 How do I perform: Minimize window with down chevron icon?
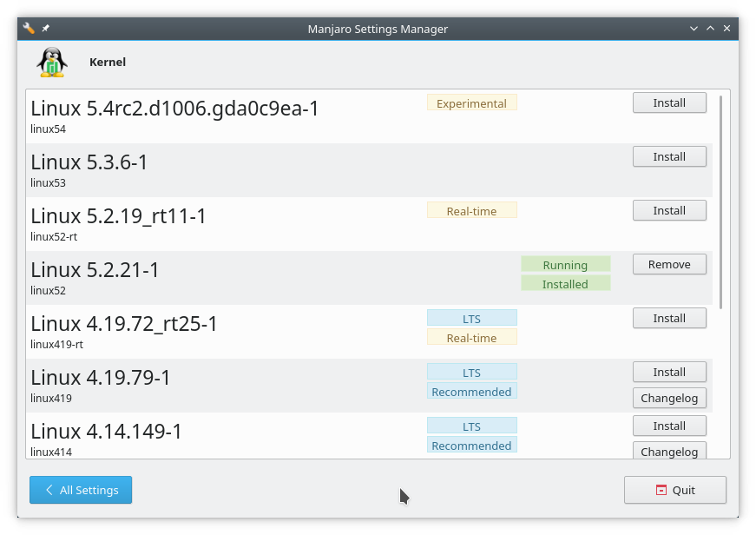(694, 29)
